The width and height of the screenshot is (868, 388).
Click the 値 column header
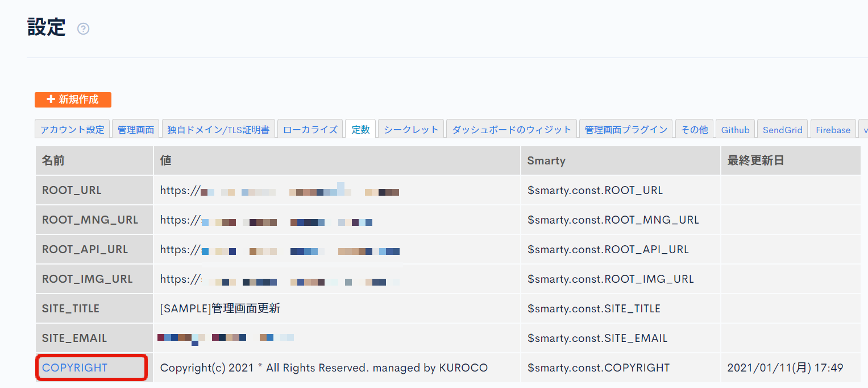(337, 160)
